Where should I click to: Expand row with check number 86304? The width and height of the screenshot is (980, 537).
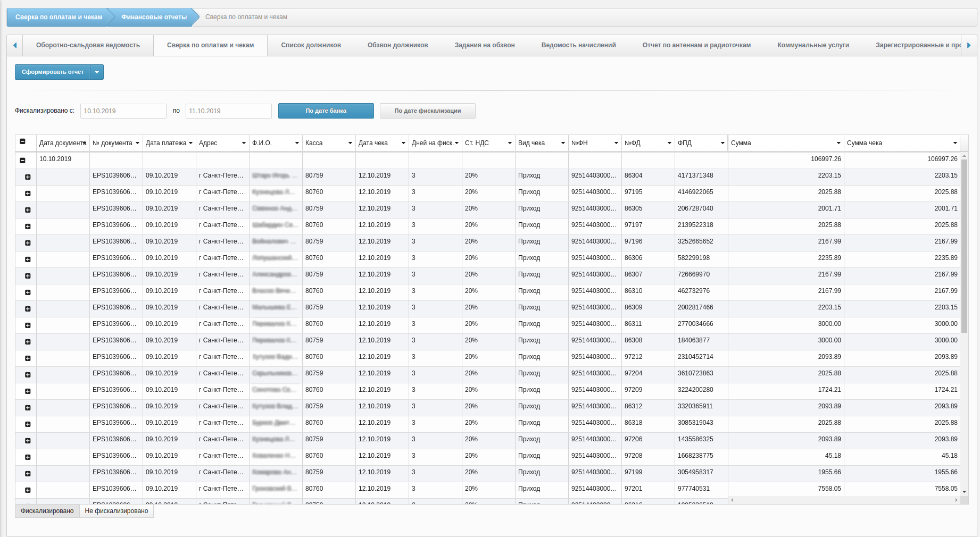[x=28, y=177]
